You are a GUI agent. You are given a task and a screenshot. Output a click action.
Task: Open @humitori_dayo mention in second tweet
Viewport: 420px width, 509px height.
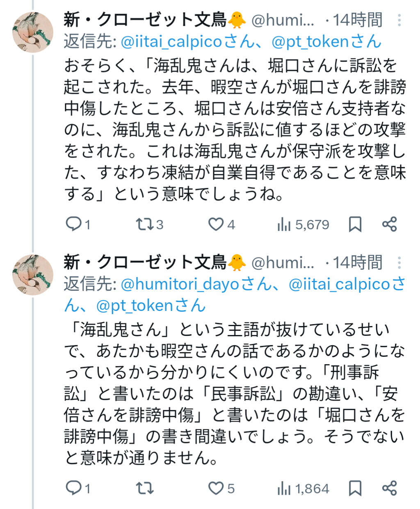point(180,284)
